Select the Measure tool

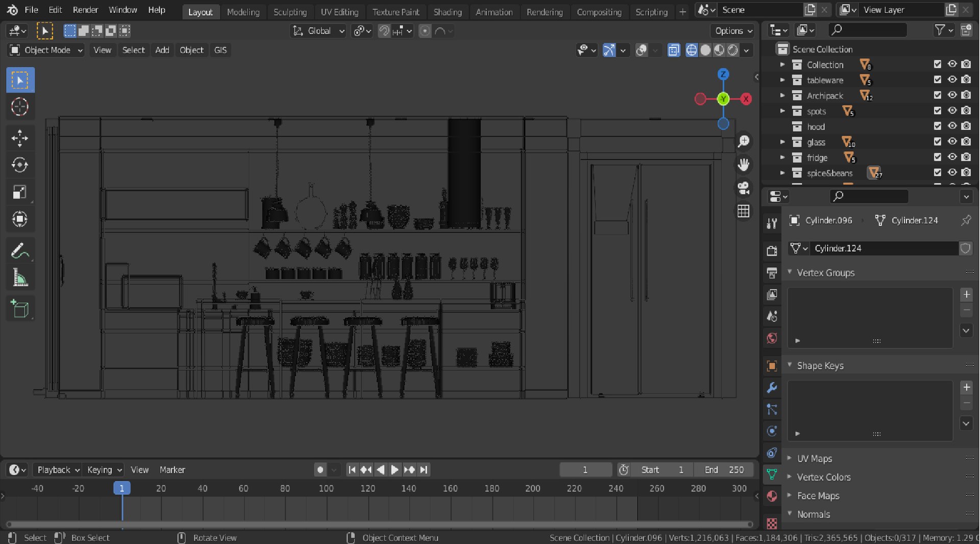tap(20, 278)
